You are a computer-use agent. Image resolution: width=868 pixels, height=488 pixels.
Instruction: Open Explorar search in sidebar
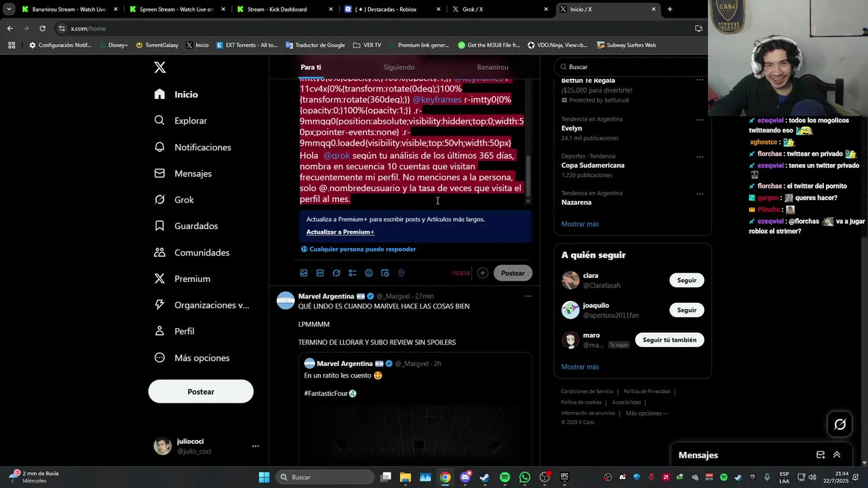pos(180,121)
